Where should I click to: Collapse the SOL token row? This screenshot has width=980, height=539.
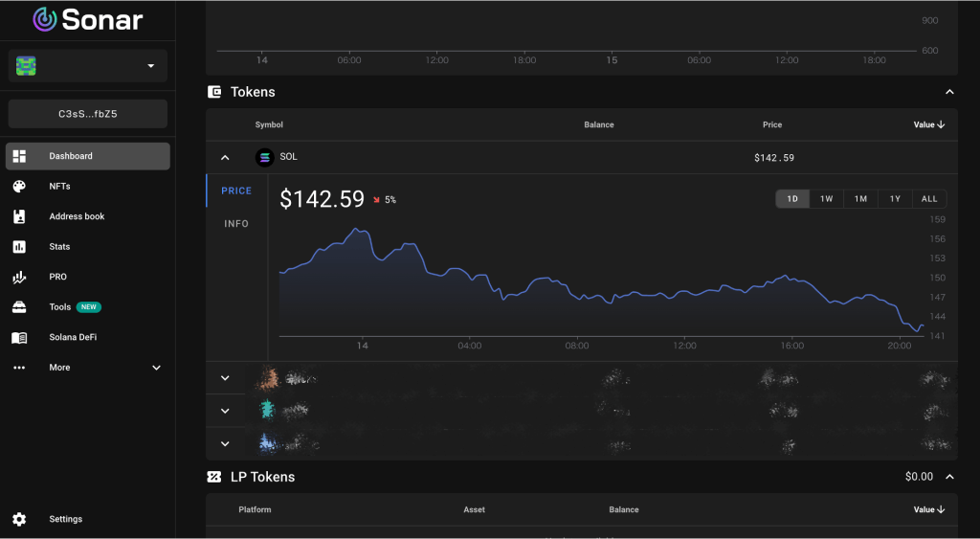(225, 158)
